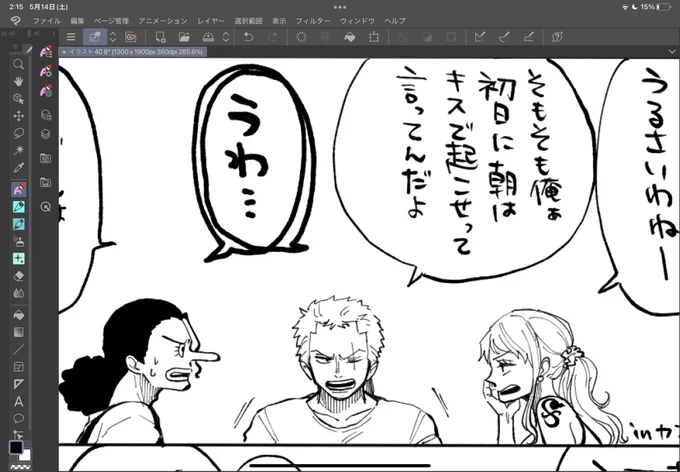
Task: Open the ウィンドウ menu
Action: 357,21
